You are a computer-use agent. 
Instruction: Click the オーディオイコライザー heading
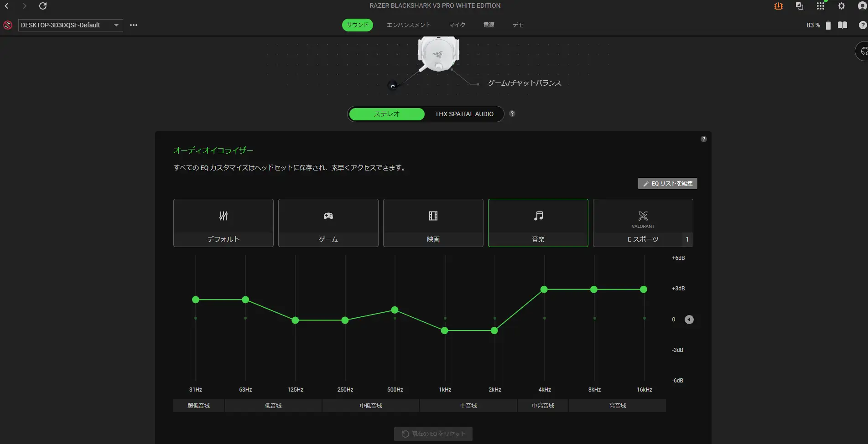click(213, 150)
